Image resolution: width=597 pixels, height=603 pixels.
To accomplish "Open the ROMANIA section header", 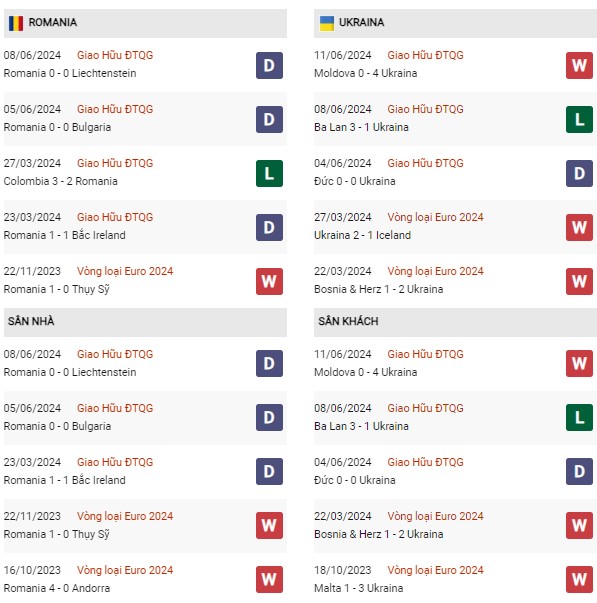I will (x=145, y=23).
